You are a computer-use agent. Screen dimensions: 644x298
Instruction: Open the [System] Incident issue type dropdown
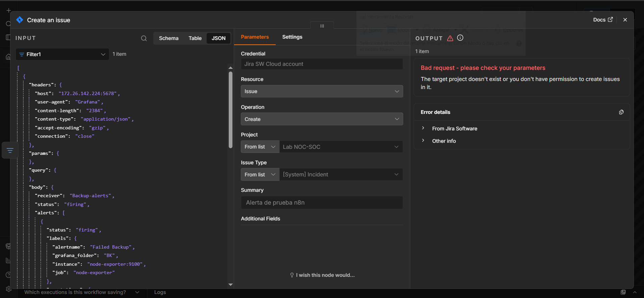[x=341, y=175]
